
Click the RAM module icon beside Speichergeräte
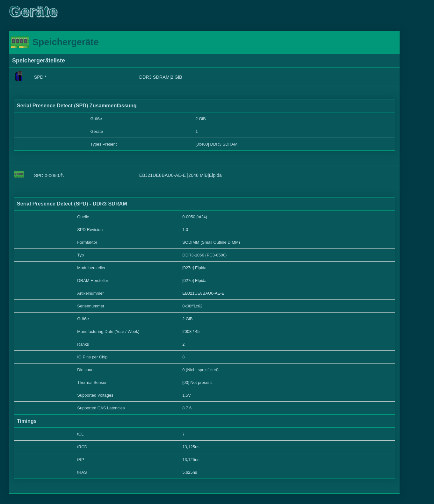(x=20, y=42)
